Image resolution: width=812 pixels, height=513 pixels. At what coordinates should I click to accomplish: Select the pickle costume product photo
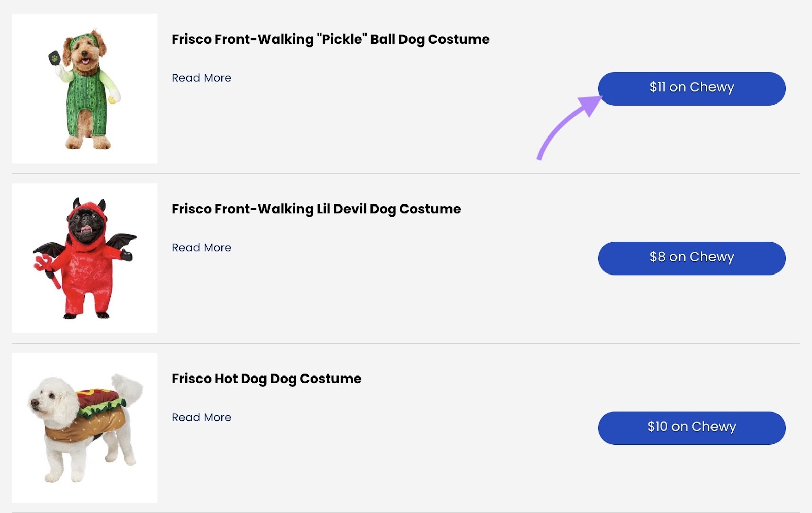(85, 88)
